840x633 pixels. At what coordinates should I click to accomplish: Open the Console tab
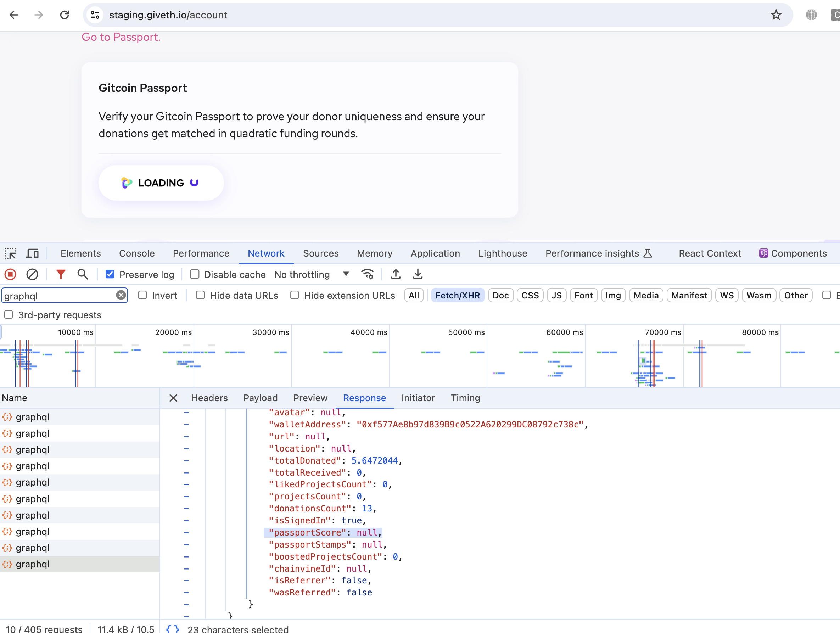point(137,253)
